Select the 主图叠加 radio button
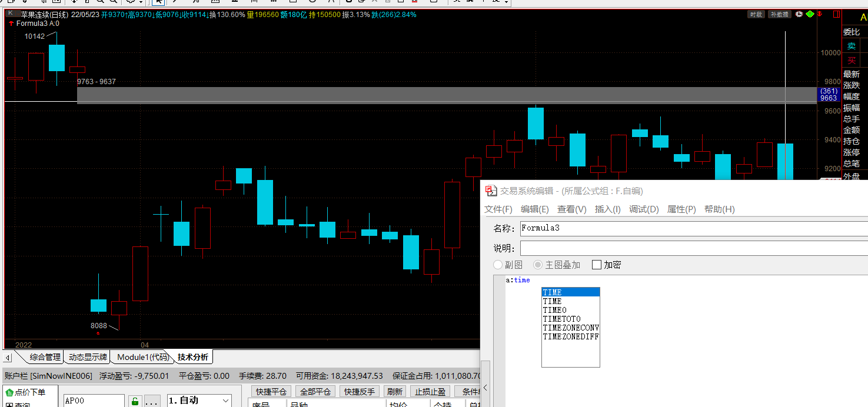The height and width of the screenshot is (407, 868). point(538,265)
